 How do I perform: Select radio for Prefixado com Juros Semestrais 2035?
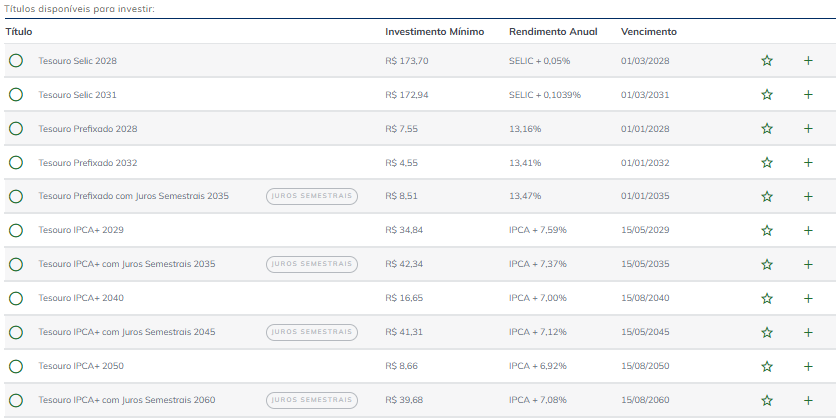[x=16, y=196]
